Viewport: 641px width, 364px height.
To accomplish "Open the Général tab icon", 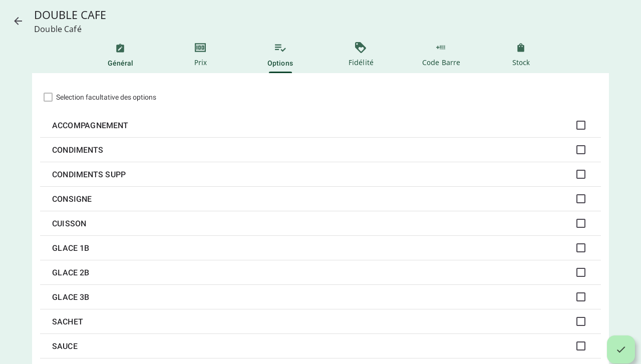I will 120,48.
